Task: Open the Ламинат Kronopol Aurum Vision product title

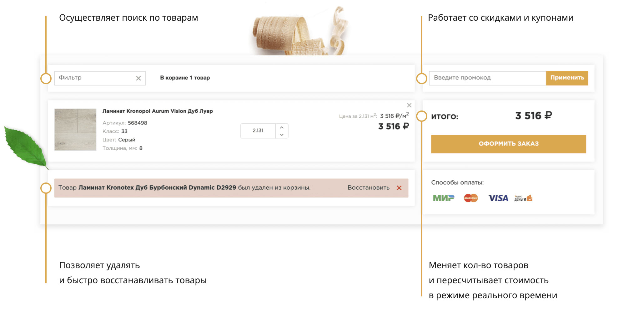Action: coord(158,111)
